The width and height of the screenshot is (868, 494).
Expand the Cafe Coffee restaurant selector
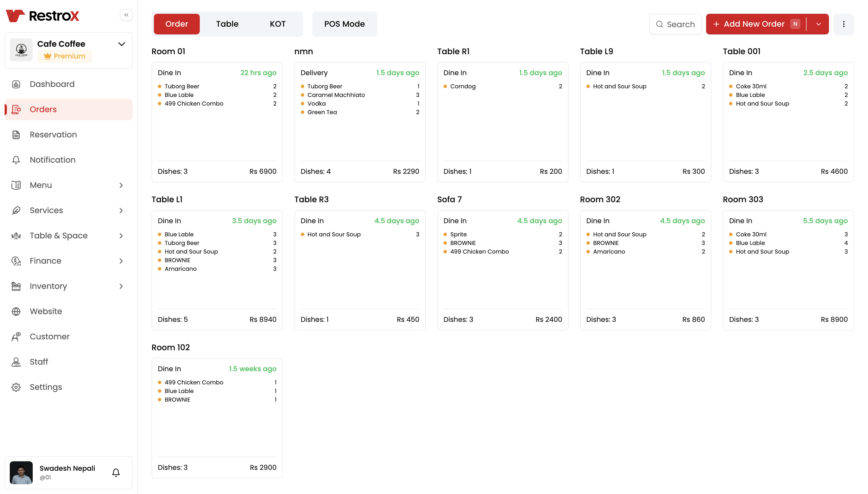click(121, 44)
